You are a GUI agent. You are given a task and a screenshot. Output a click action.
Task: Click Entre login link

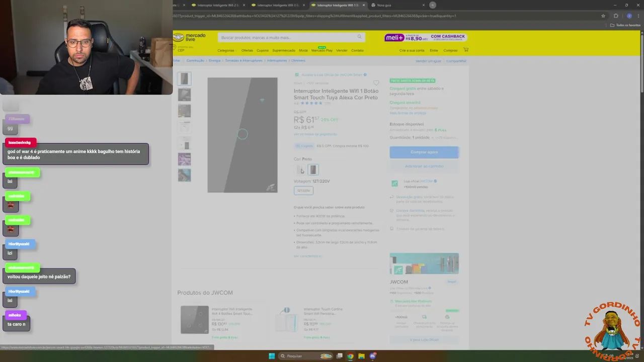tap(434, 50)
